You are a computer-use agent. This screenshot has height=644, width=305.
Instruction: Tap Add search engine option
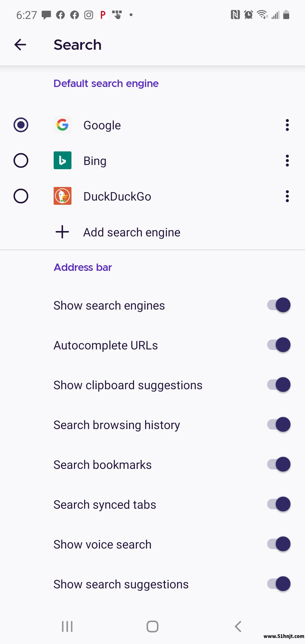point(152,232)
